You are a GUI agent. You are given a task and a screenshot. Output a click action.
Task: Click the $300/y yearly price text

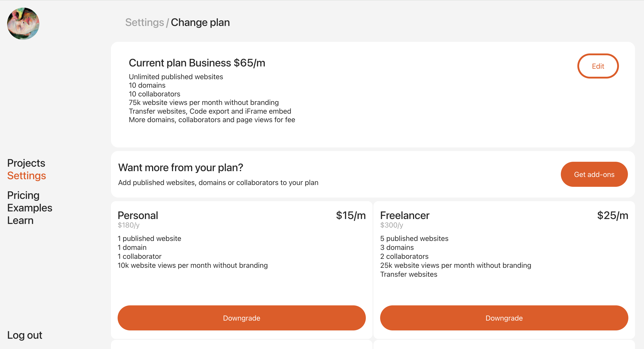click(392, 225)
